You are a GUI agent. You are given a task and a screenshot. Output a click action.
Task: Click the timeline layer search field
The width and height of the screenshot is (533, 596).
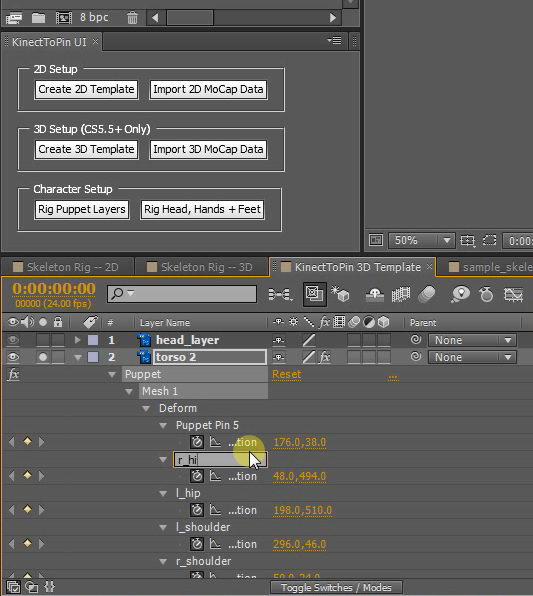click(182, 294)
